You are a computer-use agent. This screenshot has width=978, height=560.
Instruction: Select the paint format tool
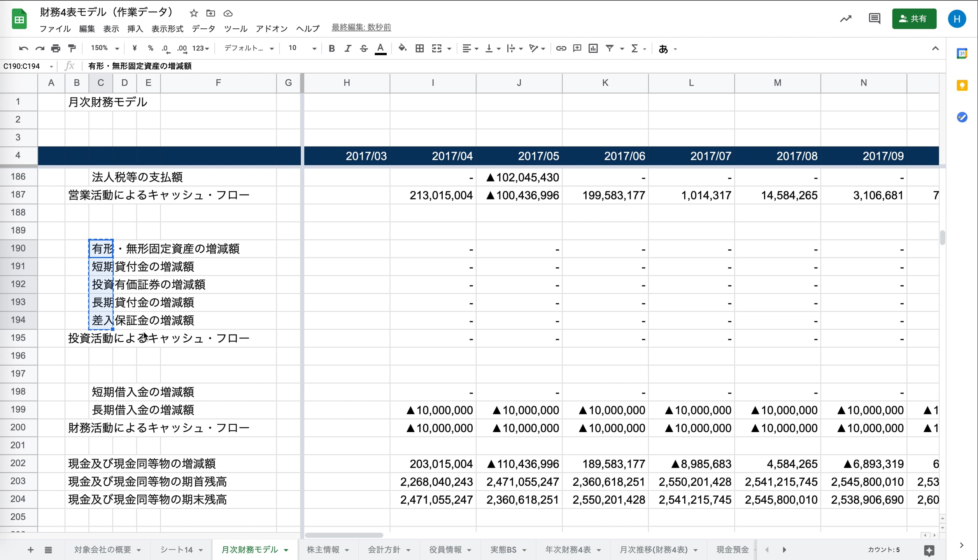pos(72,49)
